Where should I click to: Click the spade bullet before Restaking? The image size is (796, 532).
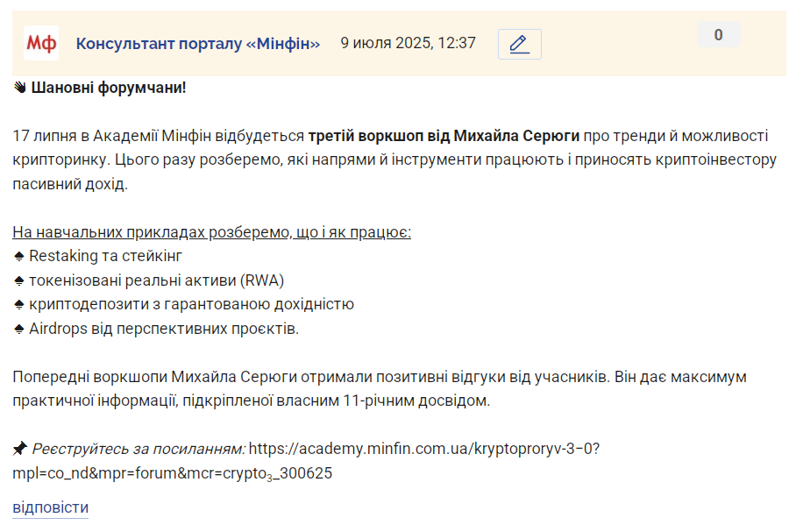click(18, 256)
